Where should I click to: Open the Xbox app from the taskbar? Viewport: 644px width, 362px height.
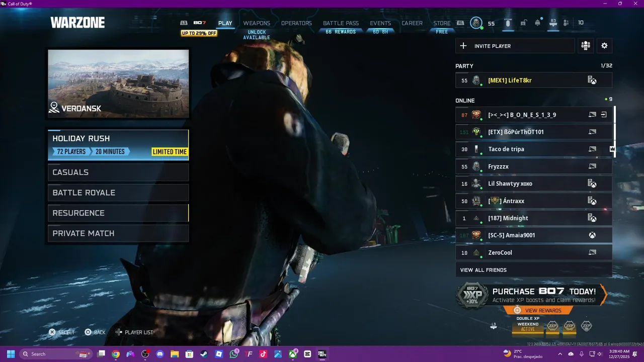click(293, 354)
